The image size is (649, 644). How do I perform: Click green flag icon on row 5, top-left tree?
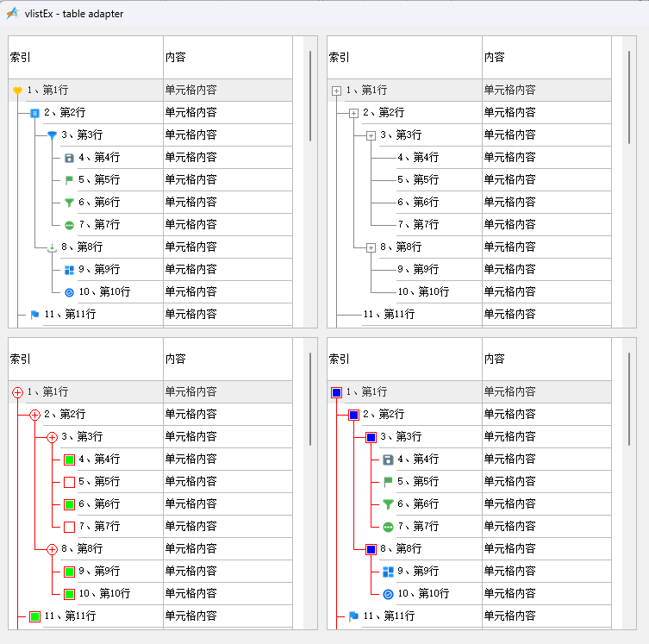point(69,180)
